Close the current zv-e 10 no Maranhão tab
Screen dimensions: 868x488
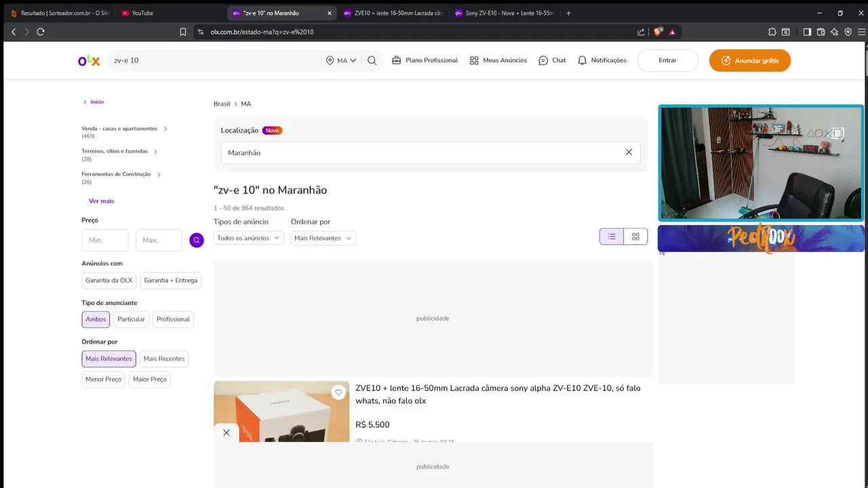[330, 13]
